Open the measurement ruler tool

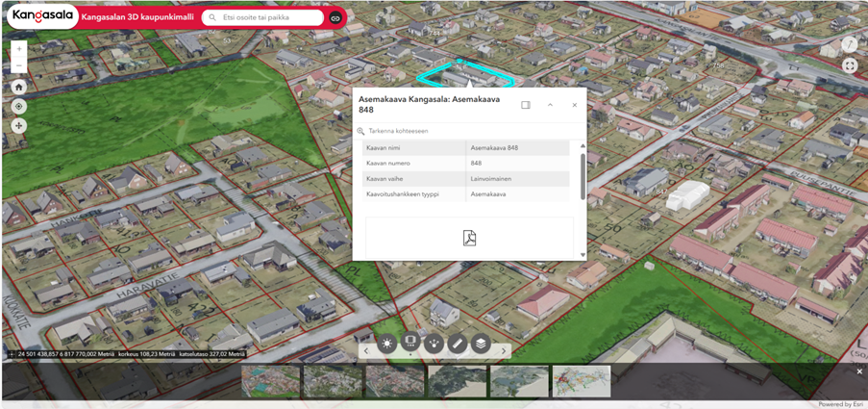pos(458,343)
